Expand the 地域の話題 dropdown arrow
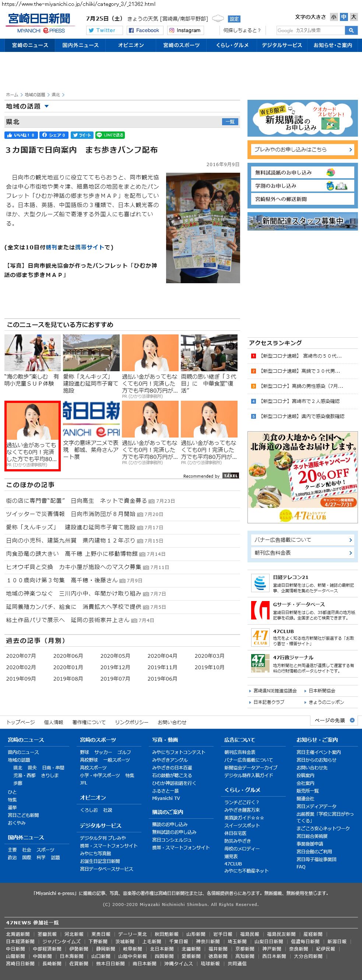The image size is (362, 980). tap(47, 106)
